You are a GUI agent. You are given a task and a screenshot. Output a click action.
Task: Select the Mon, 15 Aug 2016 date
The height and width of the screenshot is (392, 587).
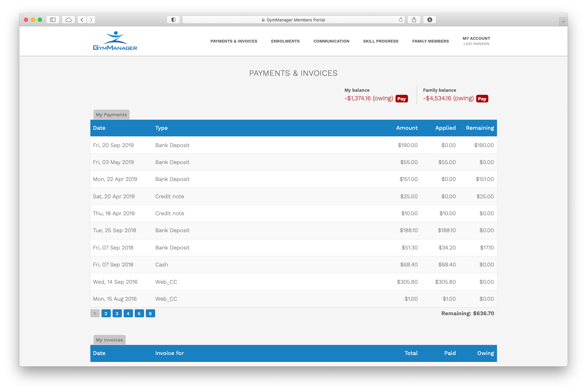click(115, 299)
